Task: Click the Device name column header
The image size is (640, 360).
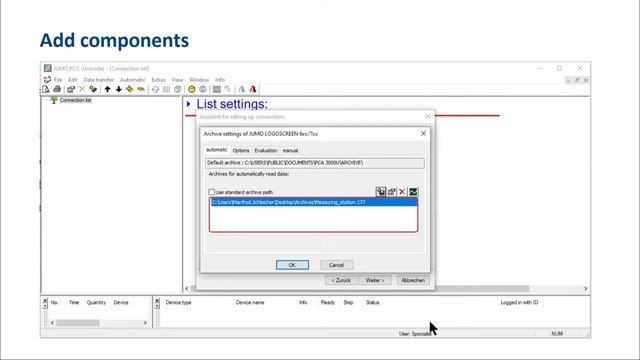Action: pos(250,302)
